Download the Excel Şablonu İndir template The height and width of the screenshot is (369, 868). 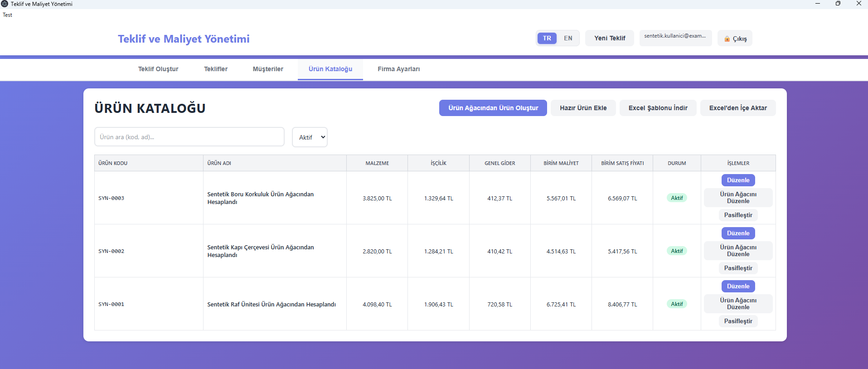(658, 108)
